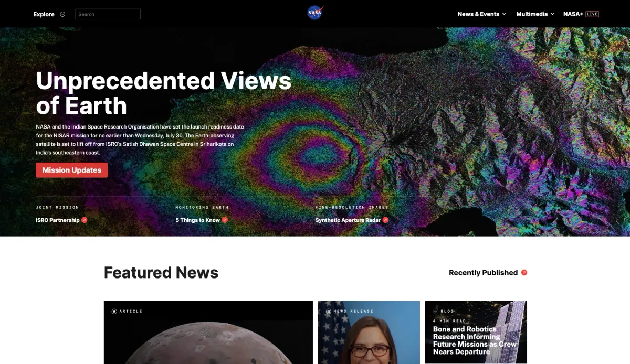Screen dimensions: 630x364
Task: Open the Explore menu
Action: pos(44,14)
